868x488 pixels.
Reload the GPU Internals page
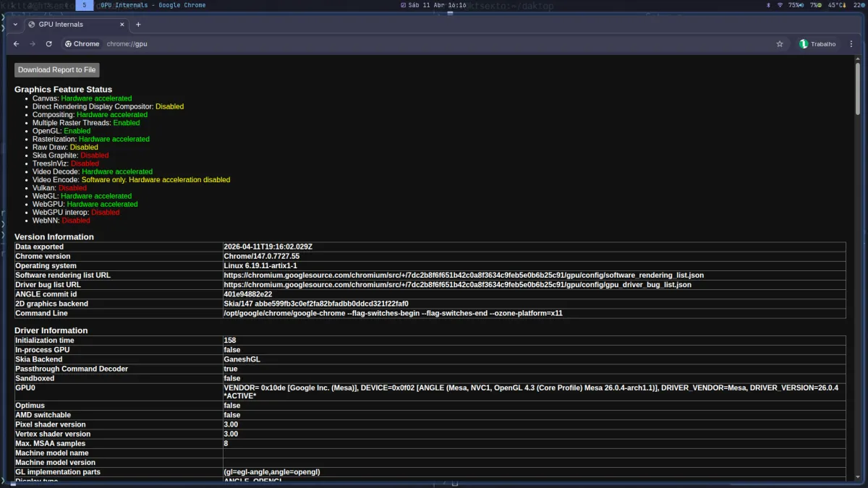(48, 44)
